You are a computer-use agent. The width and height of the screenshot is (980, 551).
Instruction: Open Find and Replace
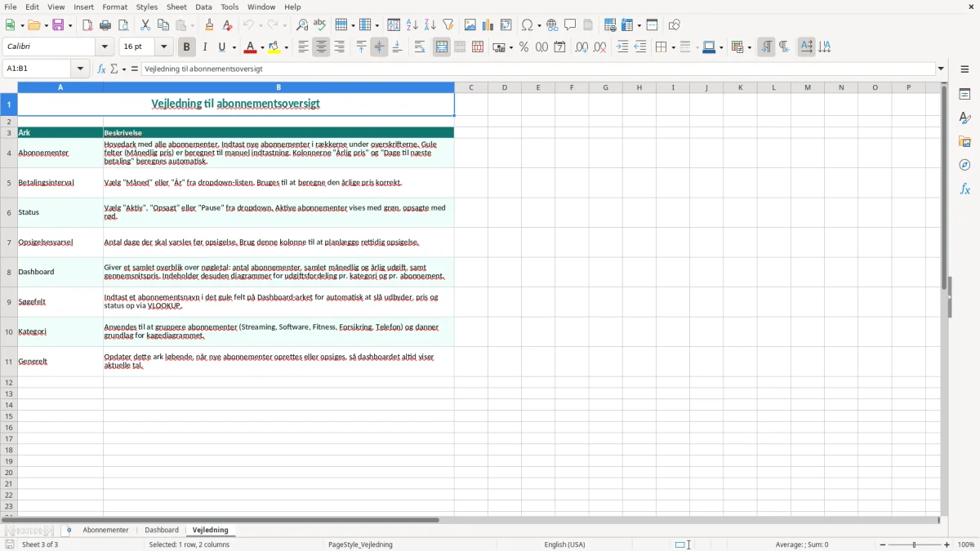pyautogui.click(x=302, y=25)
